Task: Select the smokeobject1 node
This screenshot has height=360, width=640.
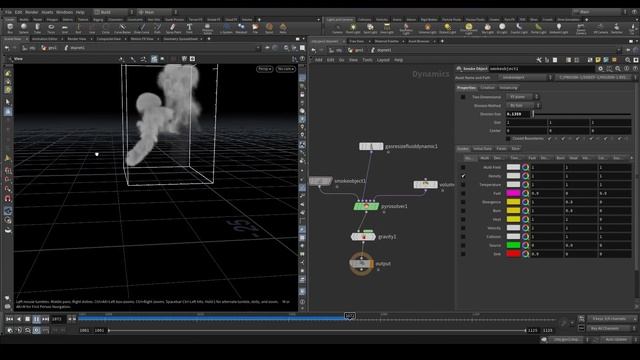Action: click(320, 181)
